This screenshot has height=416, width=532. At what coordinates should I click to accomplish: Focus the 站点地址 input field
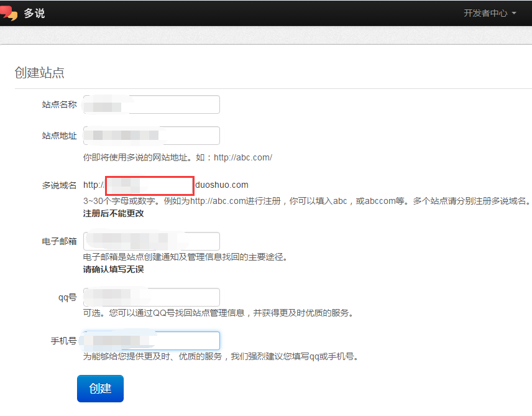[x=151, y=136]
